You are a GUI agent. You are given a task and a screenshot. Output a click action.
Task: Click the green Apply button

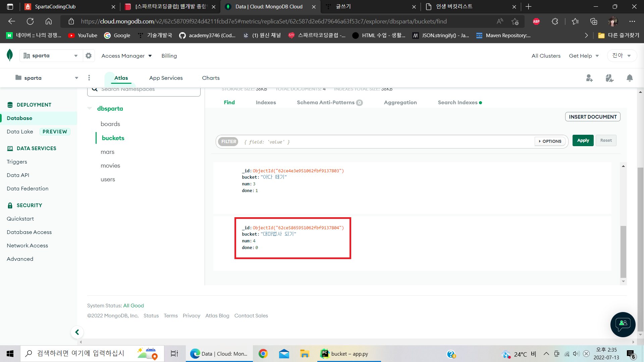point(583,140)
